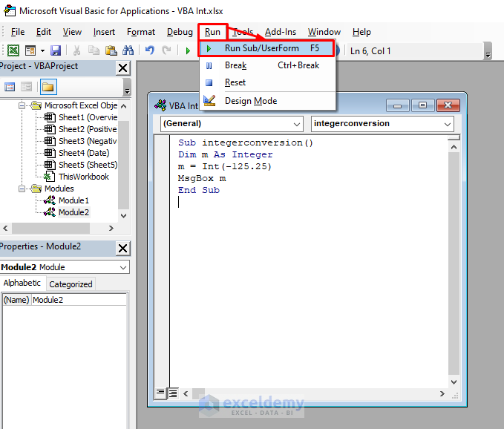The image size is (504, 429).
Task: Open the integerconversion procedure dropdown
Action: [x=382, y=124]
